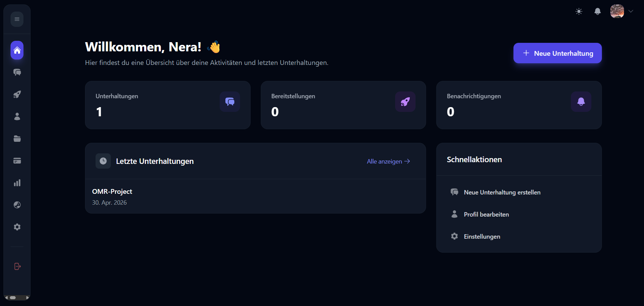This screenshot has width=644, height=306.
Task: Select Profil bearbeiten under Schnellaktionen
Action: (486, 214)
